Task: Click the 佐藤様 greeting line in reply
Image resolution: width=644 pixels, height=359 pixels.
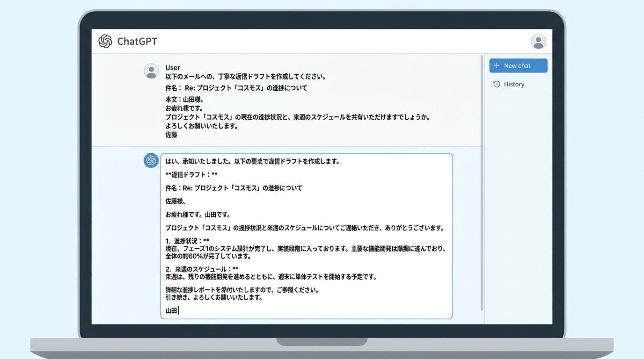Action: [x=176, y=201]
